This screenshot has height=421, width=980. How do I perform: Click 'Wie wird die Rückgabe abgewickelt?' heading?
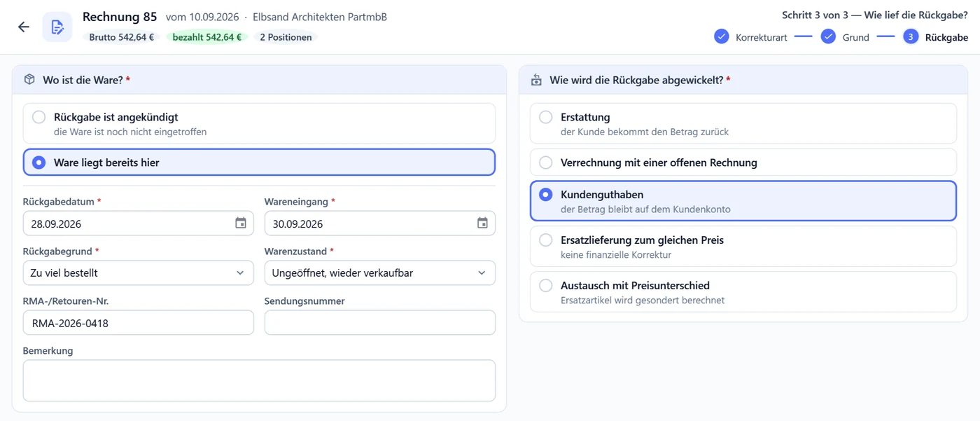tap(637, 81)
